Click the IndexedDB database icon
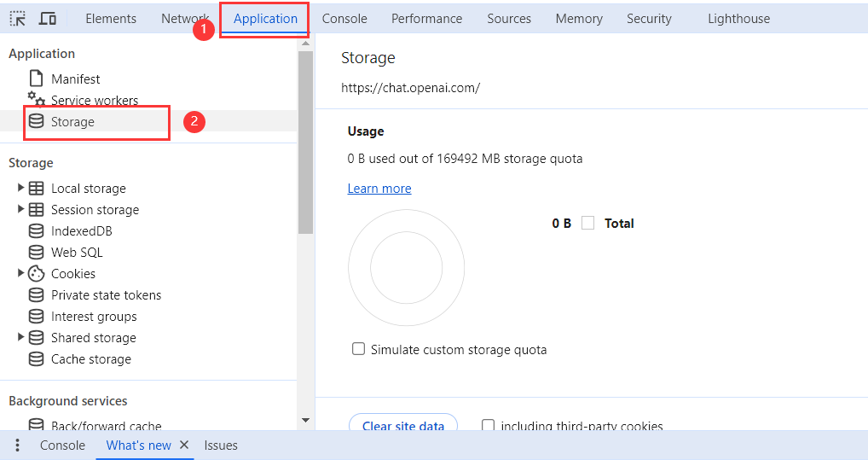 [36, 231]
